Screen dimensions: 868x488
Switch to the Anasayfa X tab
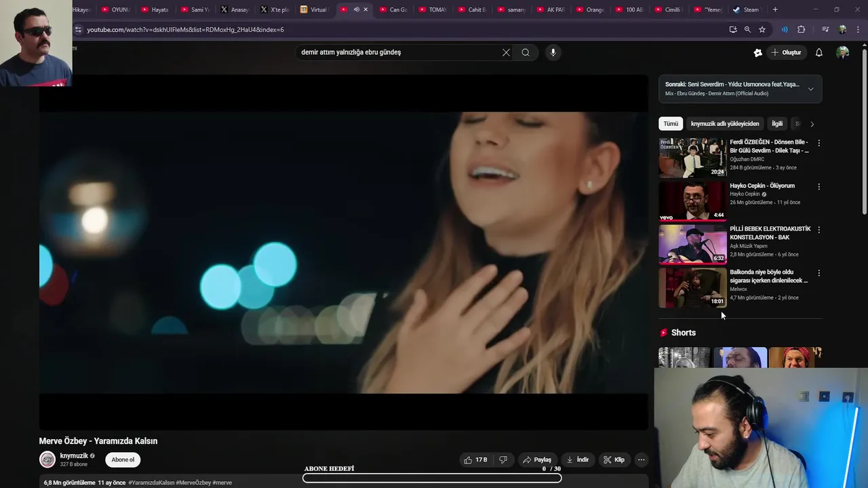pos(234,9)
